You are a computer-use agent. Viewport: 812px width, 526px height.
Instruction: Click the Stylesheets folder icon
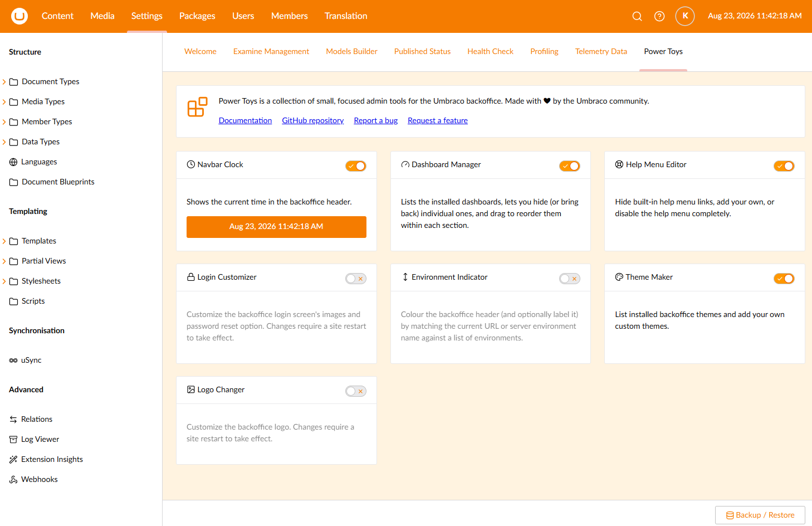[14, 281]
